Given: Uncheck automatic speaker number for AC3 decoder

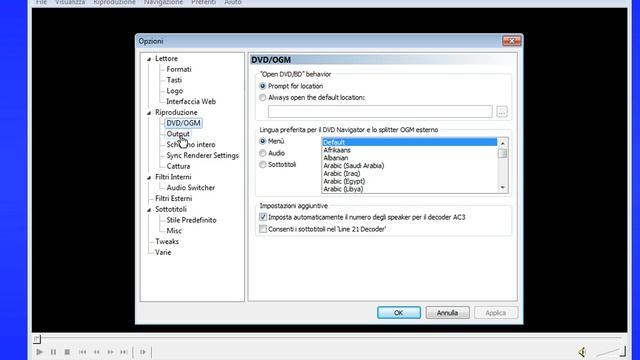Looking at the screenshot, I should coord(263,217).
